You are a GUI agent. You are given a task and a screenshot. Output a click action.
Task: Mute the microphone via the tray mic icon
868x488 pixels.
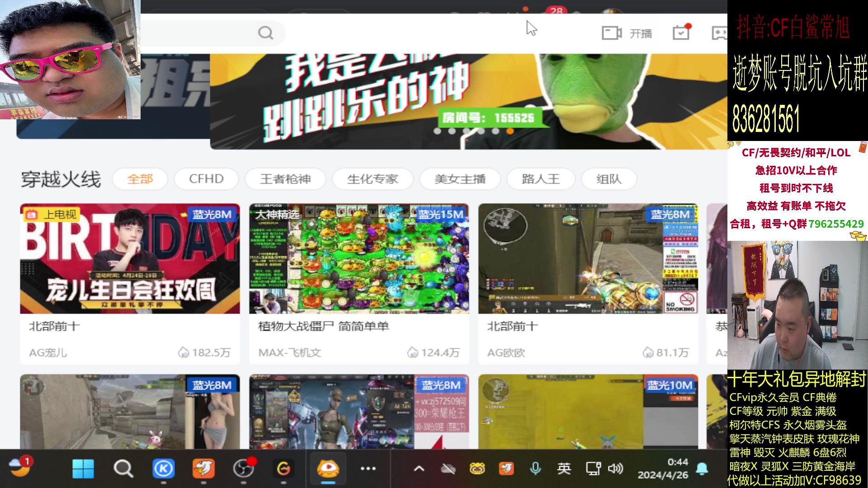(x=536, y=469)
